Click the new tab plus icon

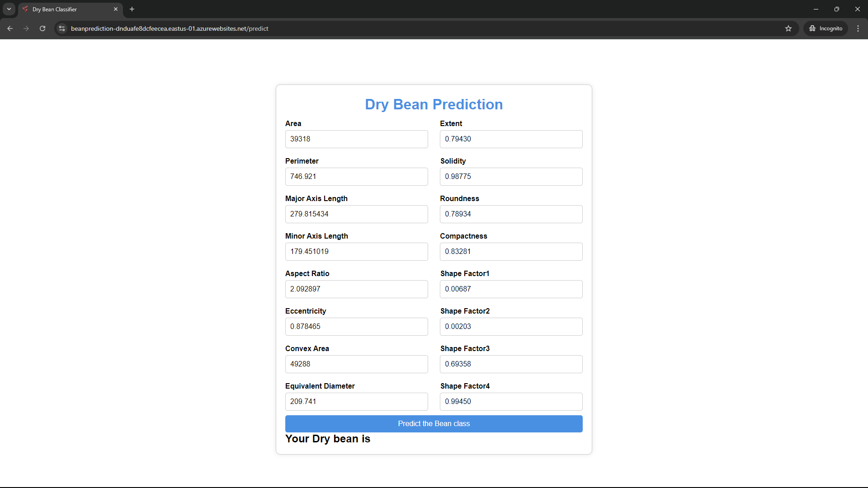pyautogui.click(x=132, y=9)
